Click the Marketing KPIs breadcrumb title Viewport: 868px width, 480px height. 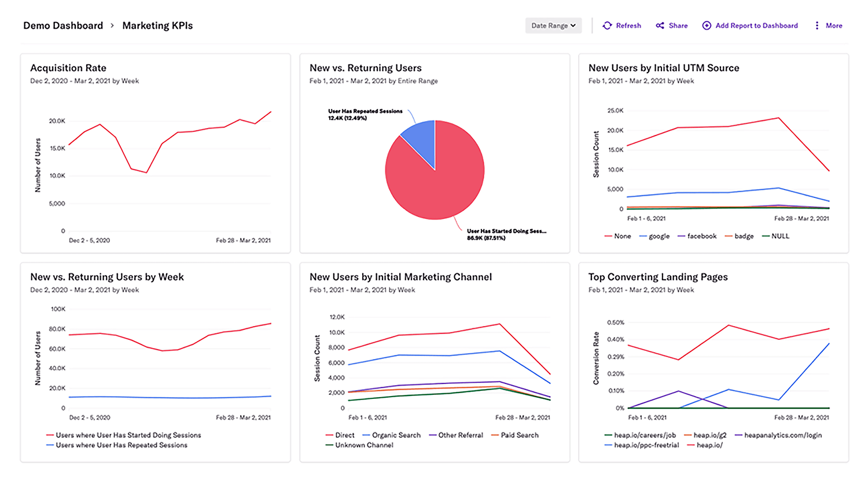[x=157, y=25]
